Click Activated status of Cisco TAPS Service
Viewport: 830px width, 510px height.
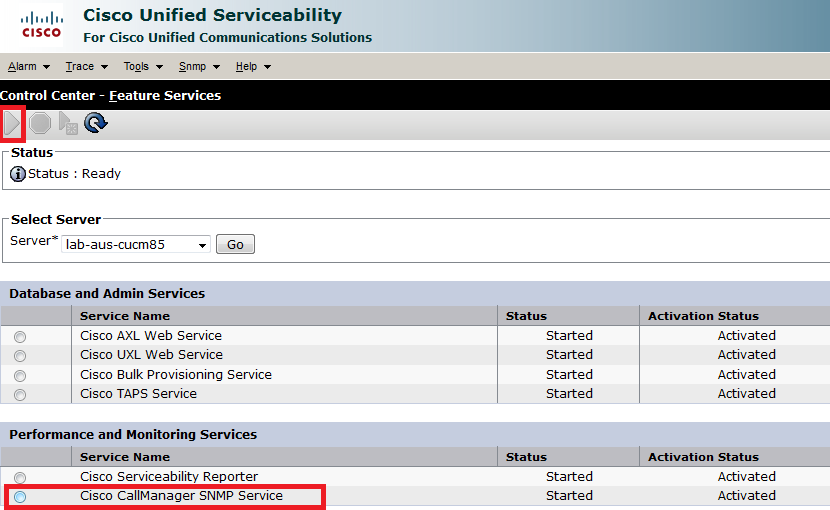pos(746,393)
